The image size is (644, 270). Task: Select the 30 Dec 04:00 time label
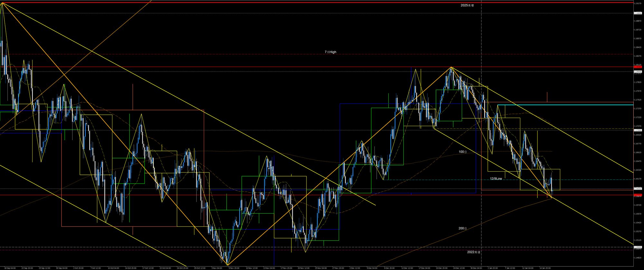(476, 268)
